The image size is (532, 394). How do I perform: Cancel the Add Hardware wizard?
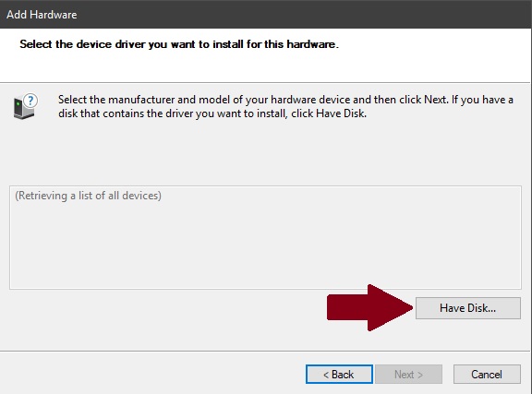tap(487, 375)
